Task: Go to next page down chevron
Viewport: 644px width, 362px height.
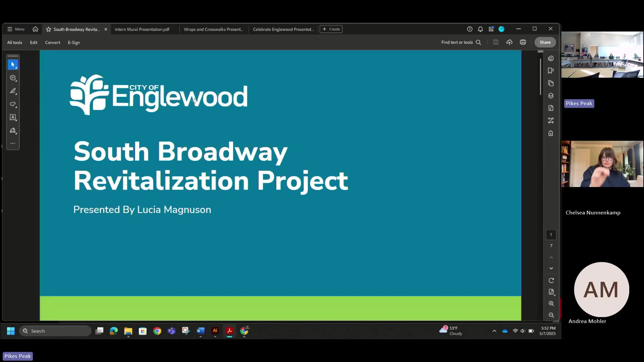Action: (x=551, y=268)
